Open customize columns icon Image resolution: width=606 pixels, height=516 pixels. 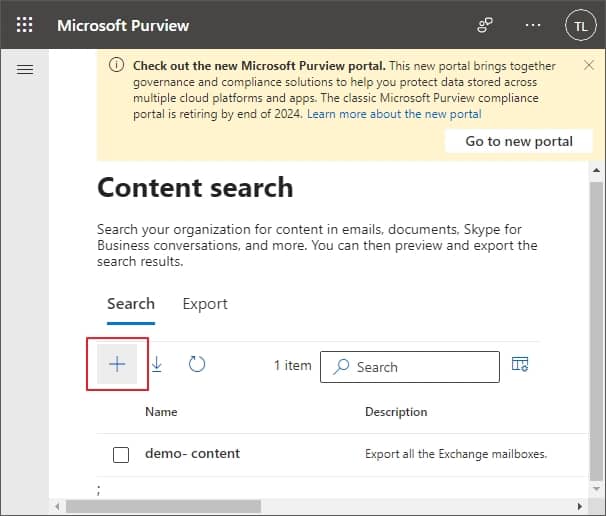click(520, 364)
